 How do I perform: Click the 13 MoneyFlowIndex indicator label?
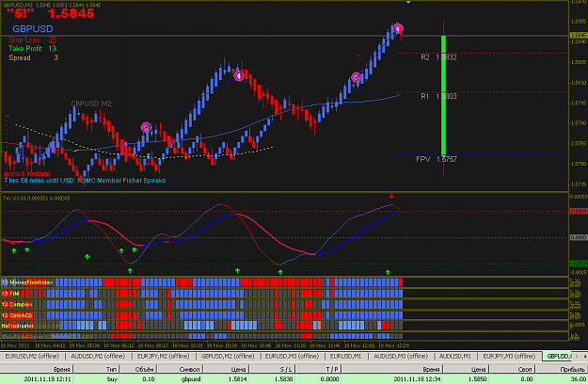(x=27, y=282)
